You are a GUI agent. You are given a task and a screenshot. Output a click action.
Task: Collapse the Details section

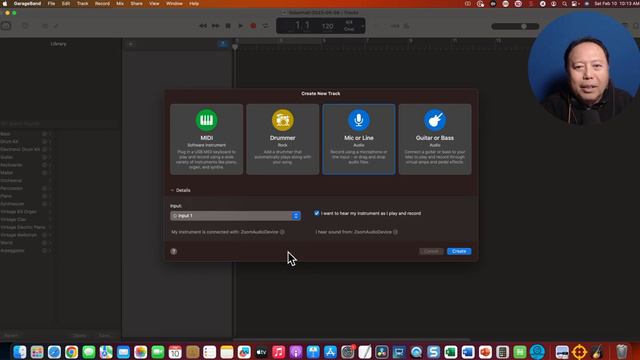click(172, 190)
